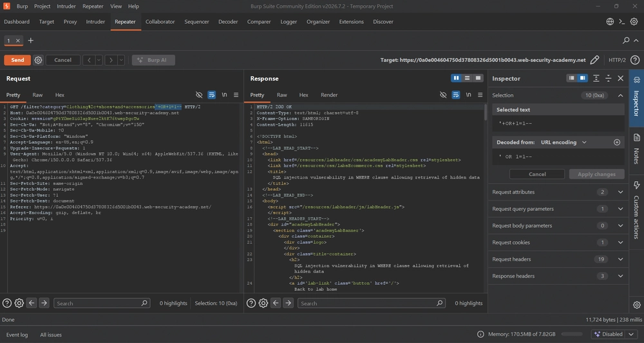The image size is (644, 343).
Task: Open the Logger tab
Action: click(x=289, y=22)
